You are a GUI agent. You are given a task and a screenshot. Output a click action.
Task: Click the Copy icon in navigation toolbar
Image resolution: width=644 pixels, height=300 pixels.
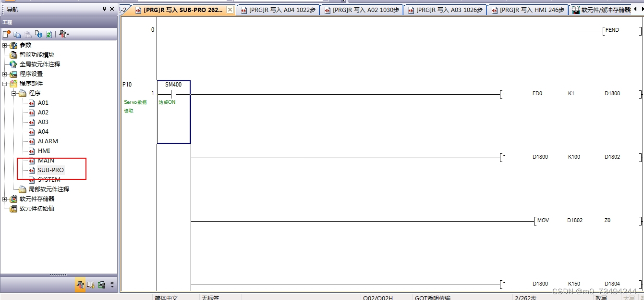pos(17,34)
